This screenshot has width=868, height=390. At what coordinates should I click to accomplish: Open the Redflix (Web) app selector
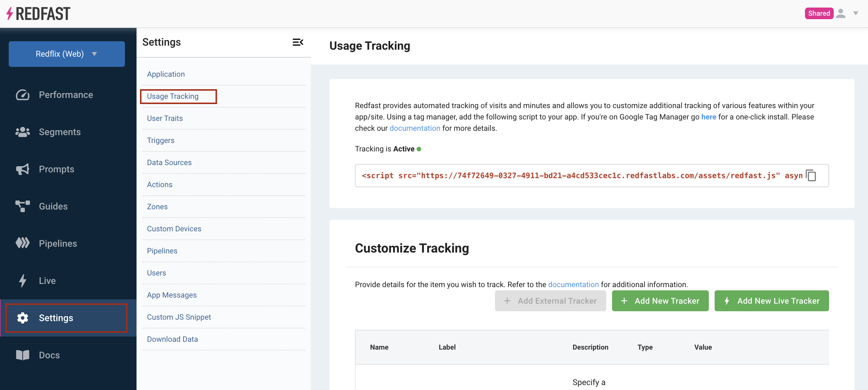click(x=67, y=54)
